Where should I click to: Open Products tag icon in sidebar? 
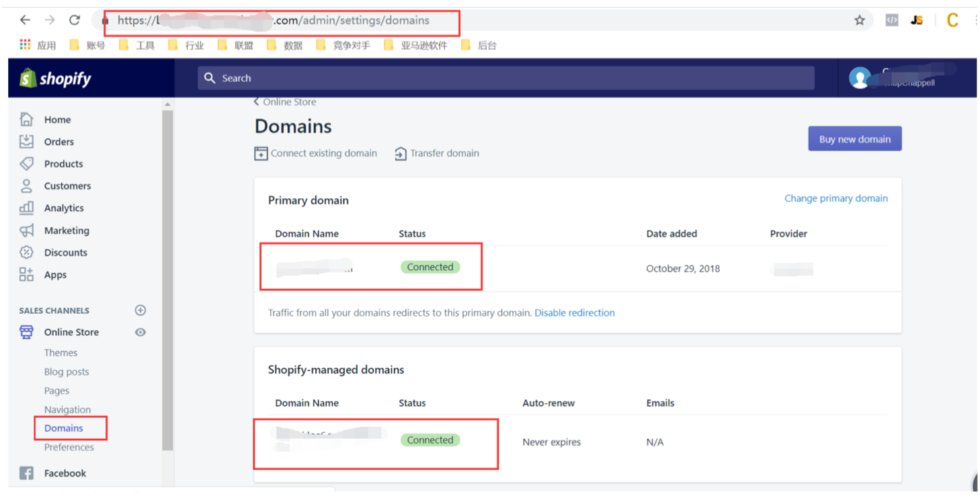click(26, 163)
